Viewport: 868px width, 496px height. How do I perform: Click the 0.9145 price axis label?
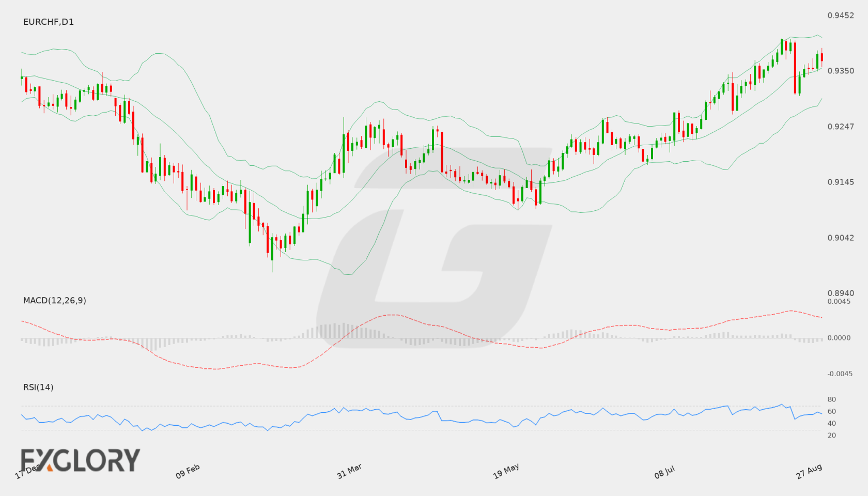coord(841,182)
